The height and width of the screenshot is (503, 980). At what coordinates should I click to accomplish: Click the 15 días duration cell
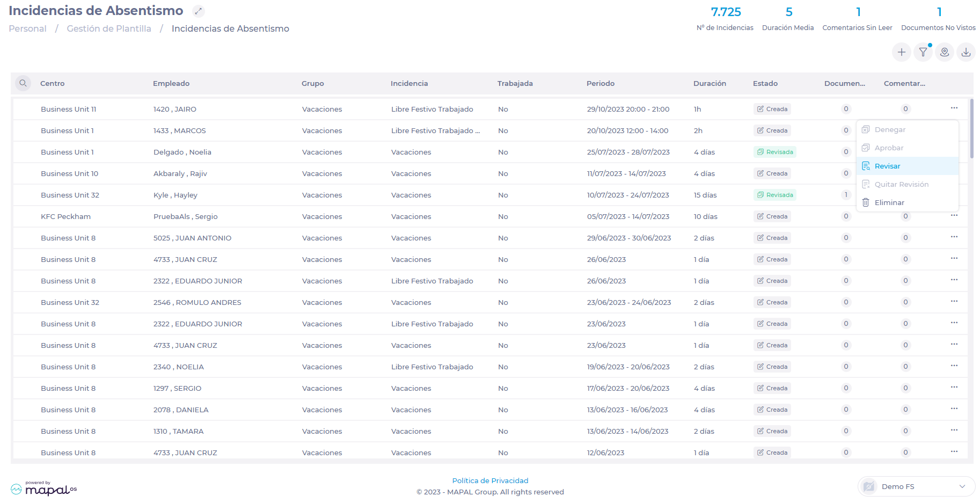(705, 195)
